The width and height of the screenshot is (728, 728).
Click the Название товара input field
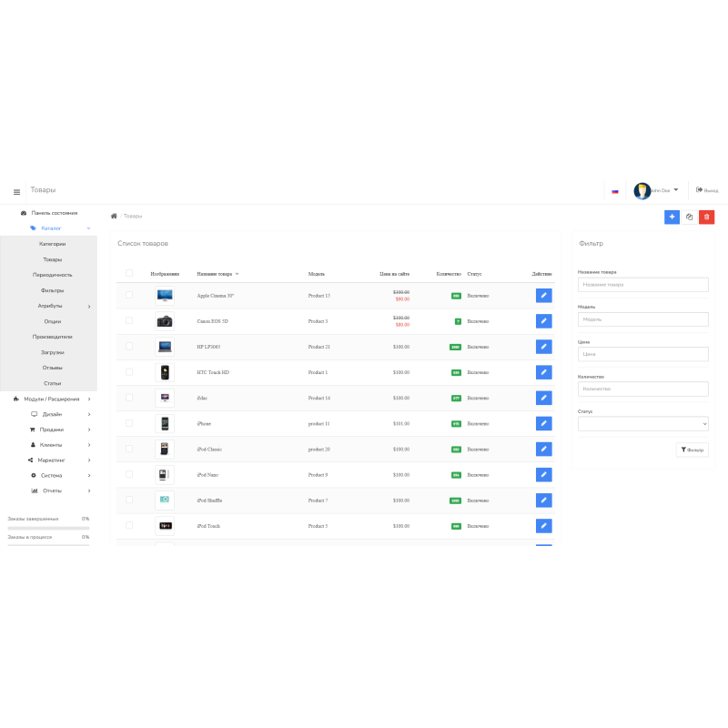644,284
